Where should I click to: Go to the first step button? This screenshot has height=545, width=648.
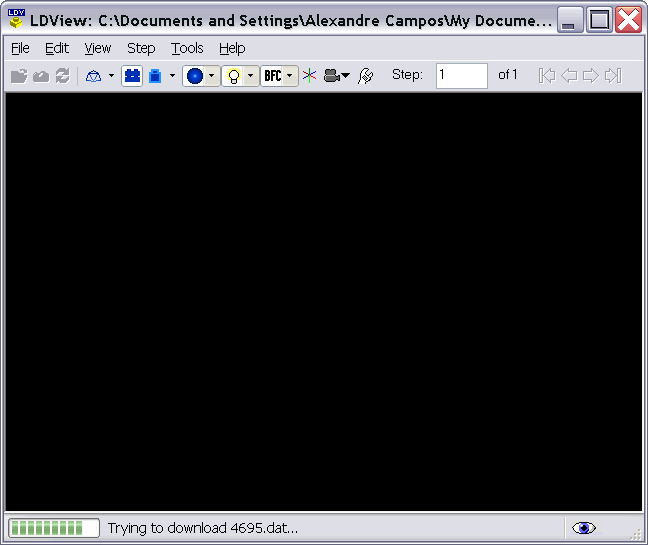coord(547,76)
